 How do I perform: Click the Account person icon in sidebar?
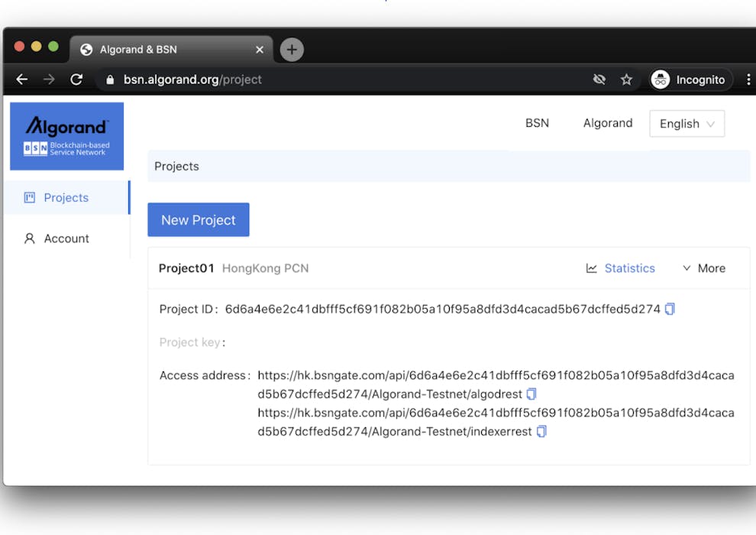click(30, 238)
